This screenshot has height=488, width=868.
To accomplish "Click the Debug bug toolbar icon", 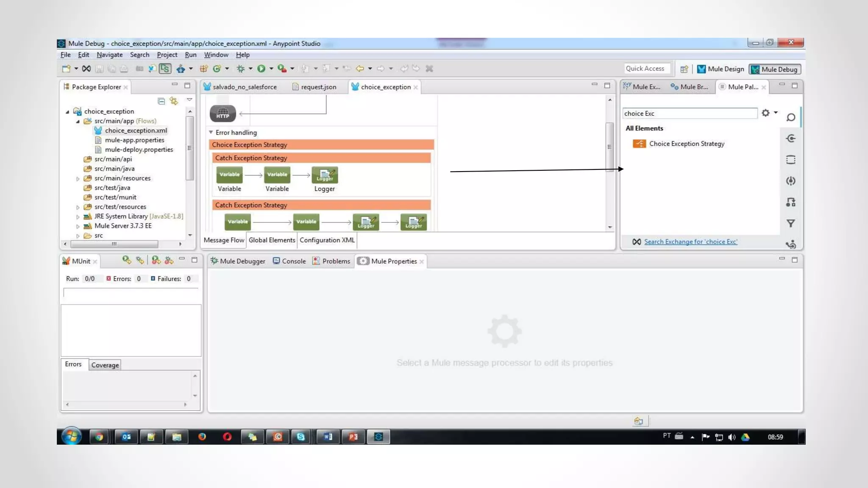I will (x=241, y=69).
